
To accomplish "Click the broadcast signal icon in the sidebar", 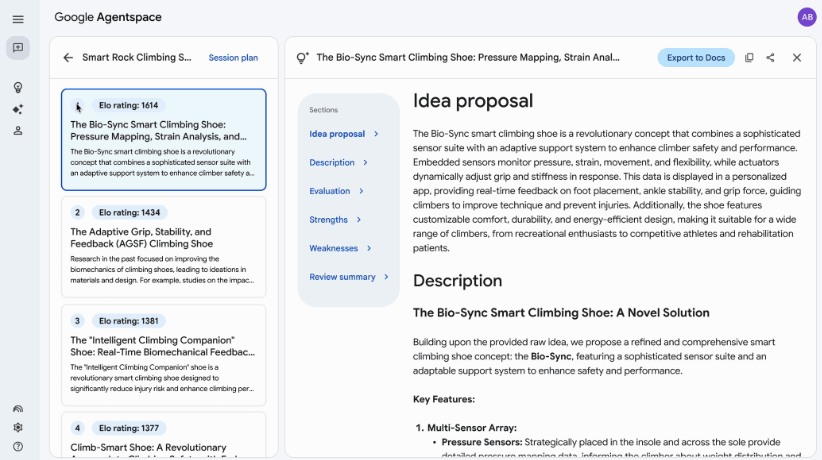I will coord(18,409).
